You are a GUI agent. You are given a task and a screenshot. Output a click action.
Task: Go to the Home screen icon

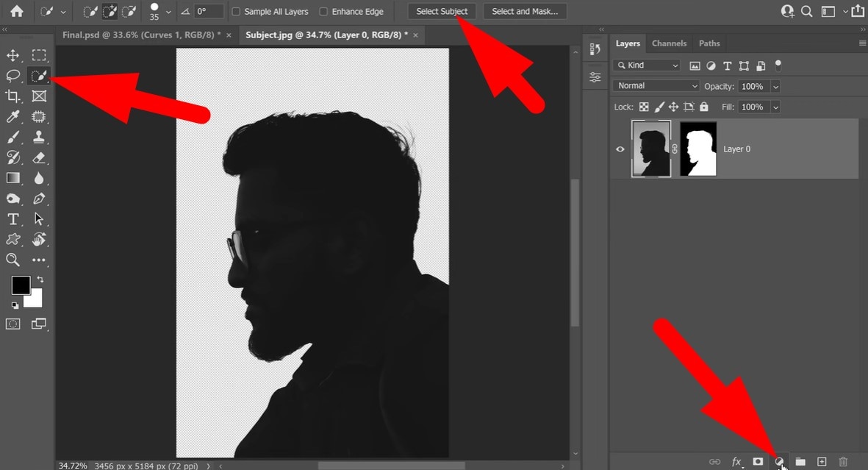17,11
